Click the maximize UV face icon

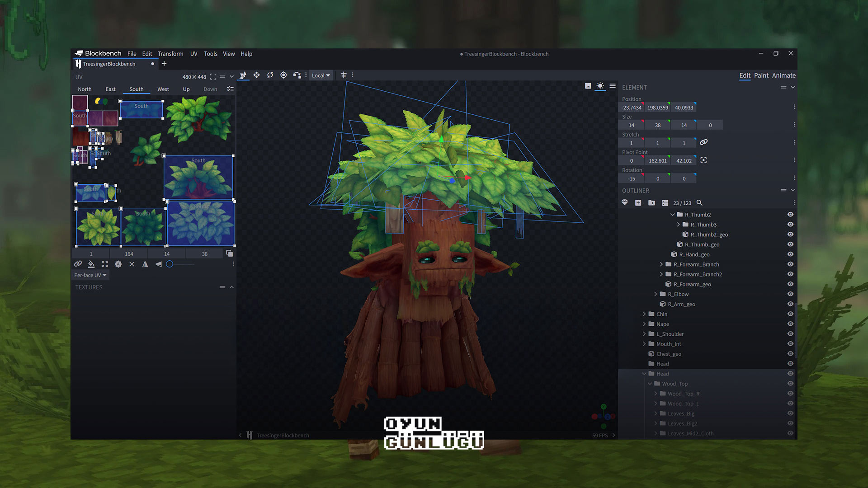tap(104, 264)
